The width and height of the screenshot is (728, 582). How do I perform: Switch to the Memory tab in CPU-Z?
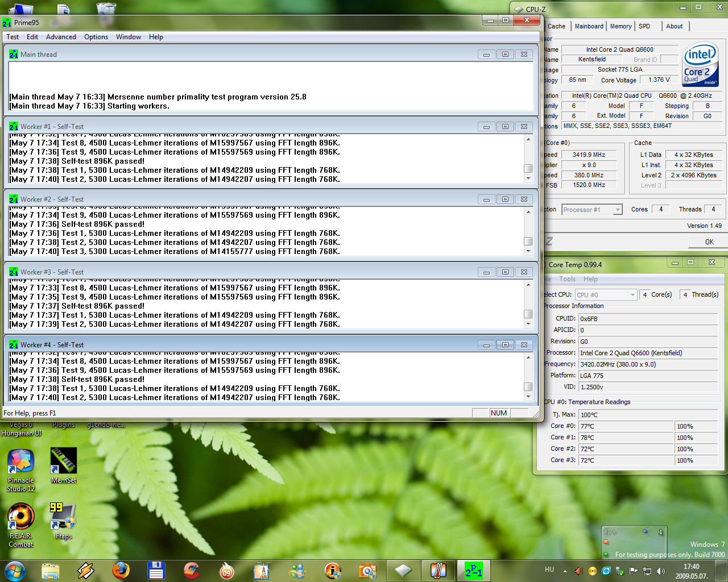[621, 26]
